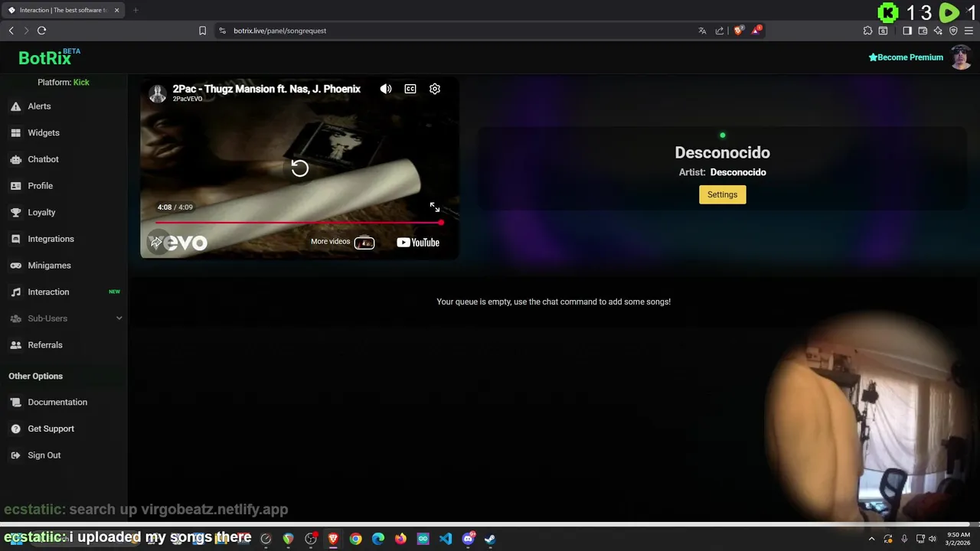Viewport: 980px width, 551px height.
Task: Click the Brave VPN shield icon
Action: point(953,31)
